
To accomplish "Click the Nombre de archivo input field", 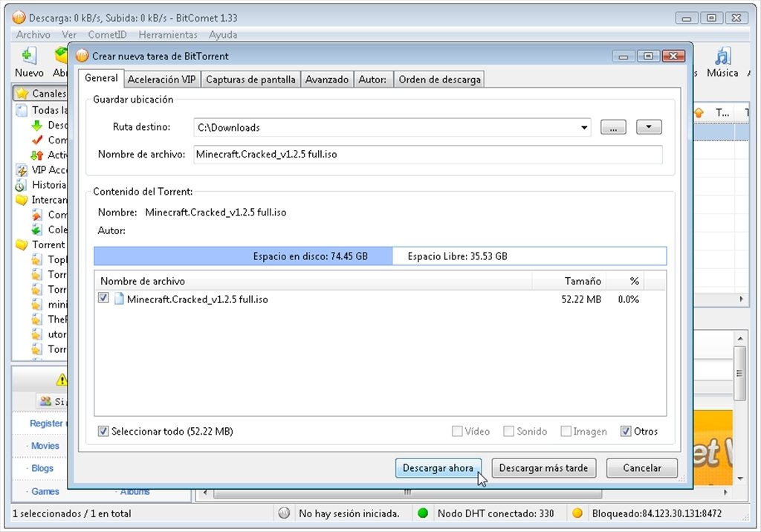I will [427, 155].
